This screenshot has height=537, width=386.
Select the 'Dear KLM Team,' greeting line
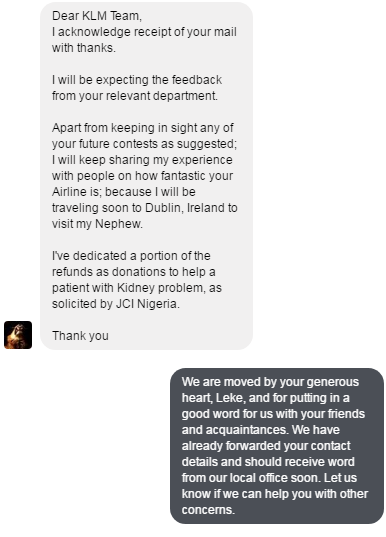(97, 16)
